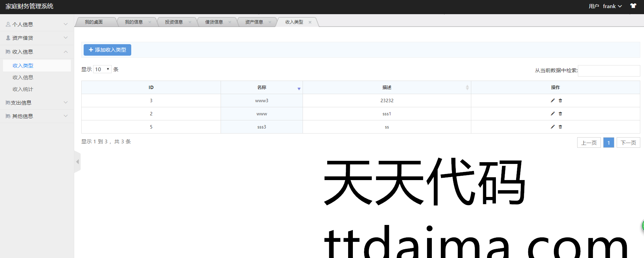
Task: Open the rows-per-page dropdown showing 10
Action: pos(102,69)
